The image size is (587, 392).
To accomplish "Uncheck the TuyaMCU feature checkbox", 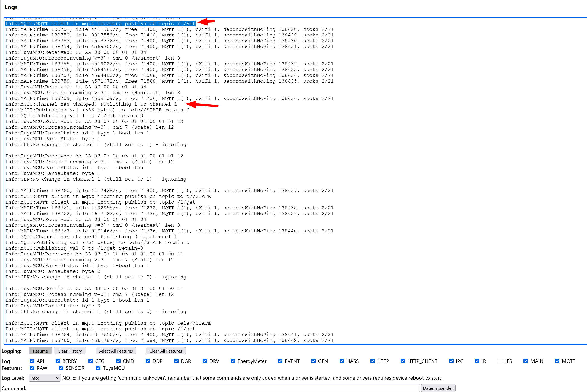I will click(x=98, y=368).
